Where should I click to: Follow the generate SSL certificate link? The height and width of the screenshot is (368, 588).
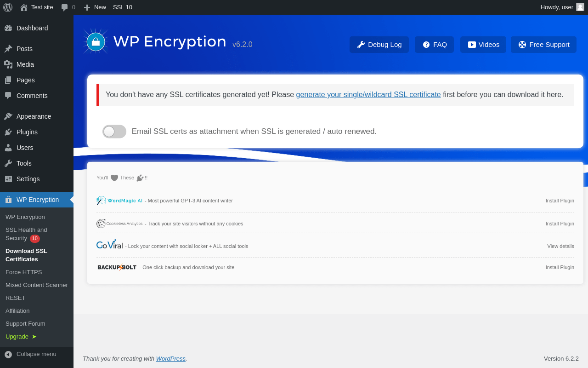(x=368, y=95)
